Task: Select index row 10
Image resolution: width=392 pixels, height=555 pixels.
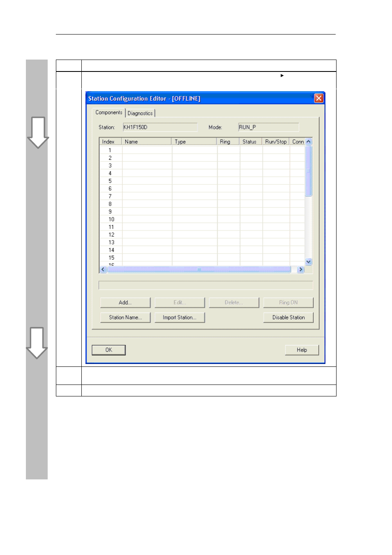Action: (x=202, y=219)
